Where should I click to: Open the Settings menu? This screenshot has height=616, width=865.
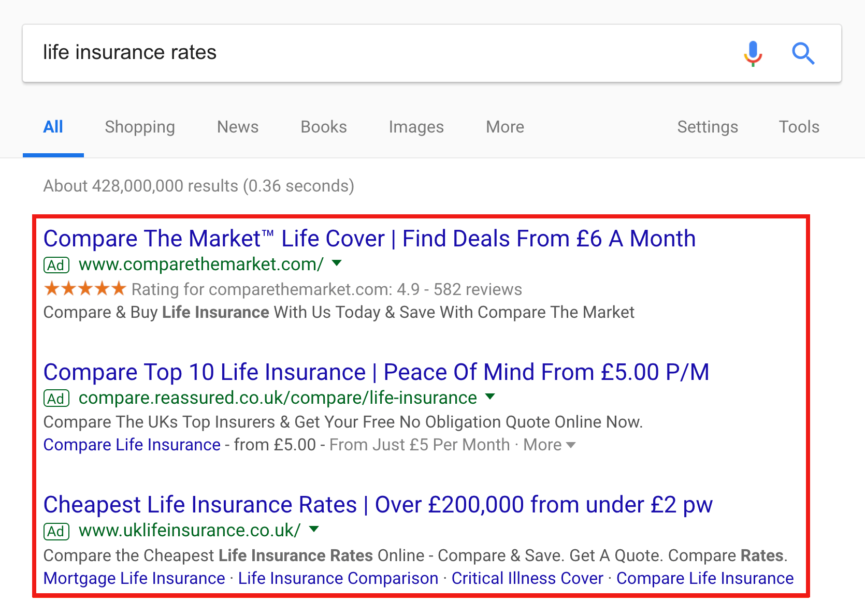[708, 127]
